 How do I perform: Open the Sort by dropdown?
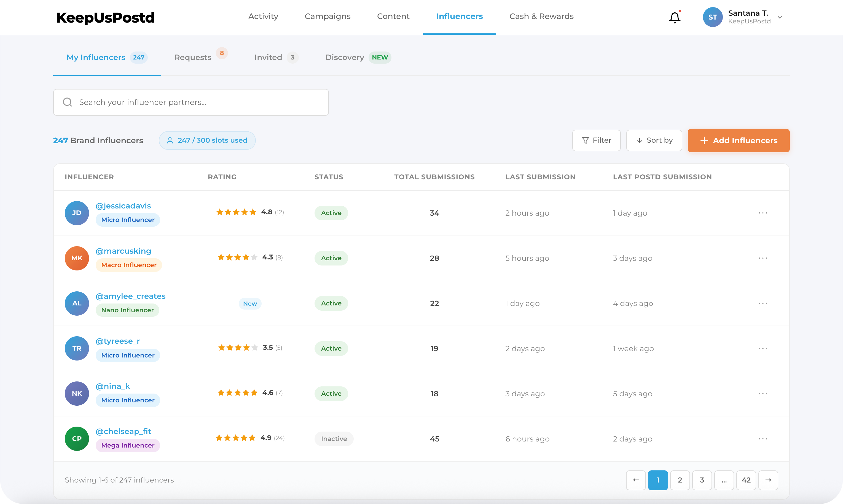[x=654, y=140]
